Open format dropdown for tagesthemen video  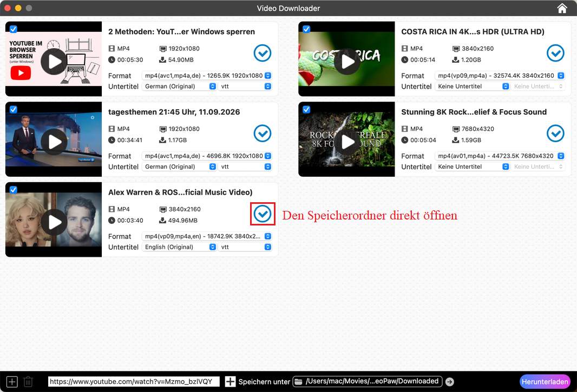click(x=207, y=156)
